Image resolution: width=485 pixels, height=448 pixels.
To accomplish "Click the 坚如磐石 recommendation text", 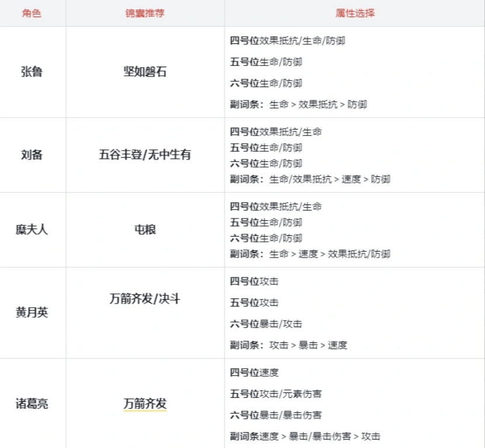I will pos(145,72).
